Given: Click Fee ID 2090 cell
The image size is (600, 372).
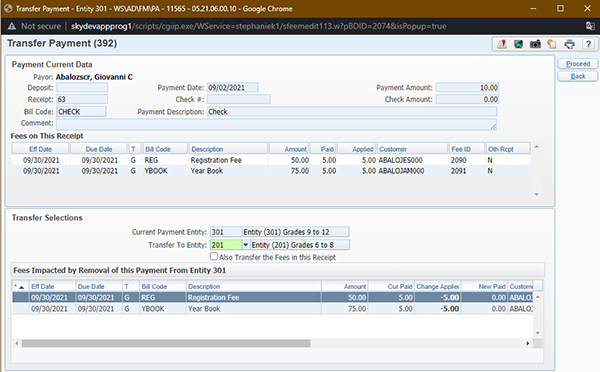Looking at the screenshot, I should (458, 160).
